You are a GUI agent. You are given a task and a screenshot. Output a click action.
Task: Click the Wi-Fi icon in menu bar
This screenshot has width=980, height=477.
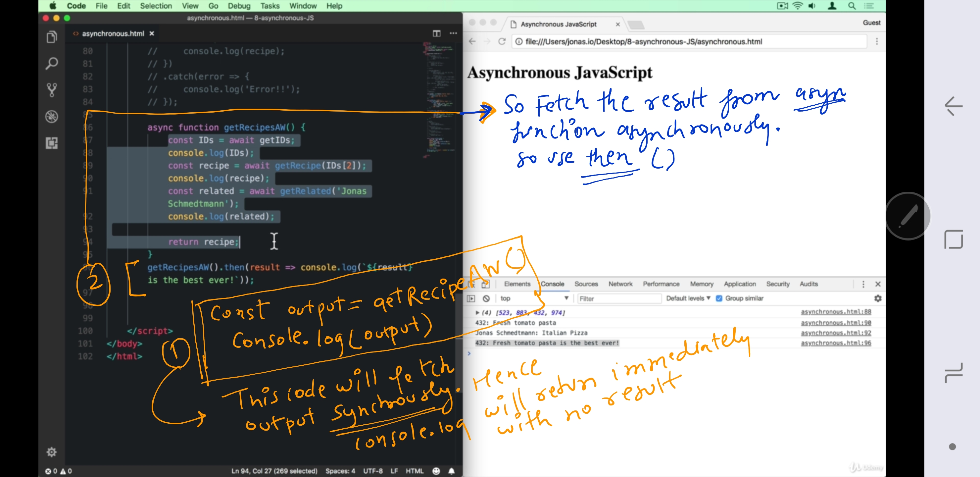[x=797, y=6]
